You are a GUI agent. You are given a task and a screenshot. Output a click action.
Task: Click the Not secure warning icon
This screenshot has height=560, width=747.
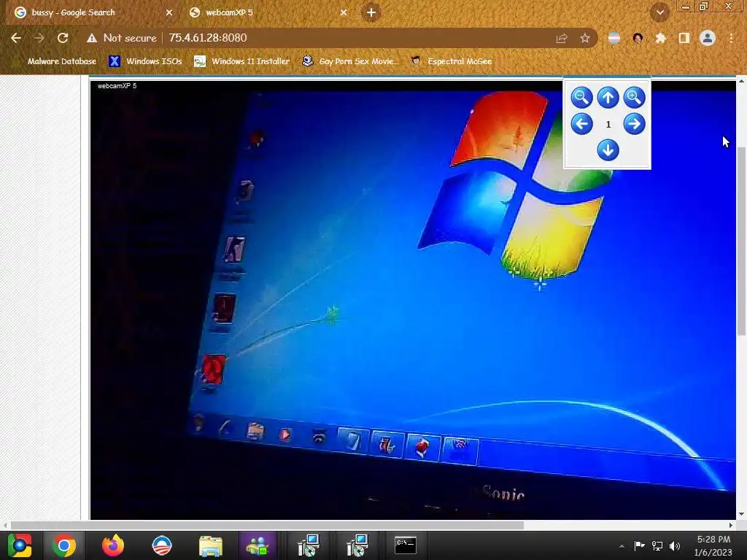[91, 38]
